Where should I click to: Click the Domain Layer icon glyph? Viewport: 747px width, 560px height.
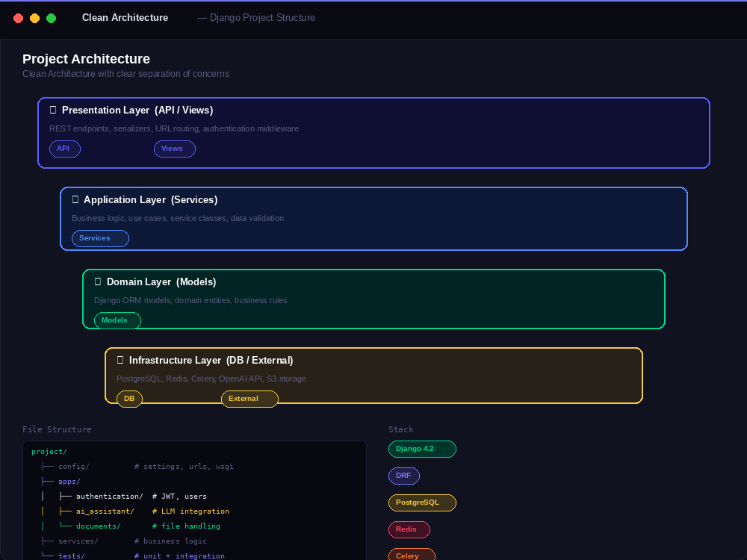[98, 281]
